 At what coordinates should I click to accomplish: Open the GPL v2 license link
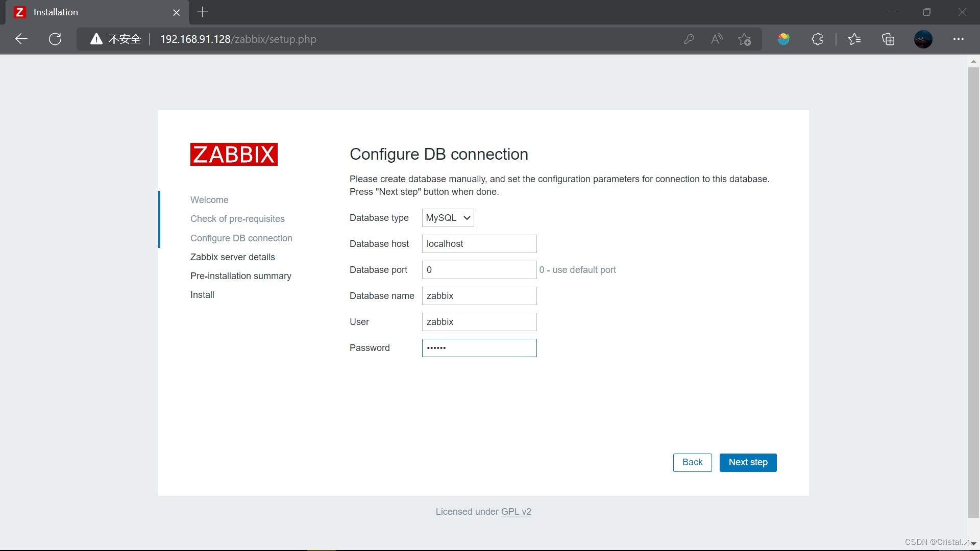coord(516,512)
